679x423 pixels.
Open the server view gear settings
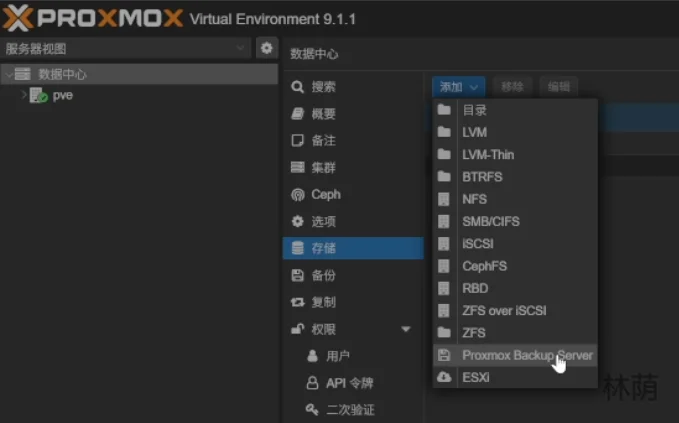click(266, 48)
